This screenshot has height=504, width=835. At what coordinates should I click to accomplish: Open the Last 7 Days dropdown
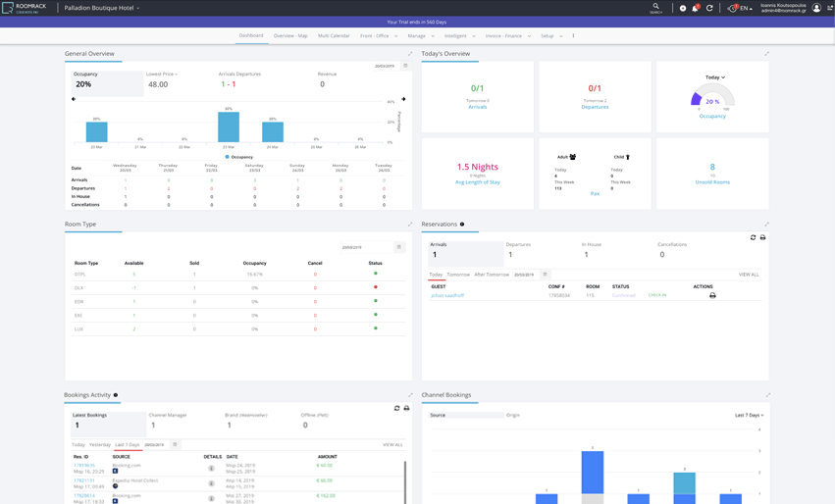750,415
